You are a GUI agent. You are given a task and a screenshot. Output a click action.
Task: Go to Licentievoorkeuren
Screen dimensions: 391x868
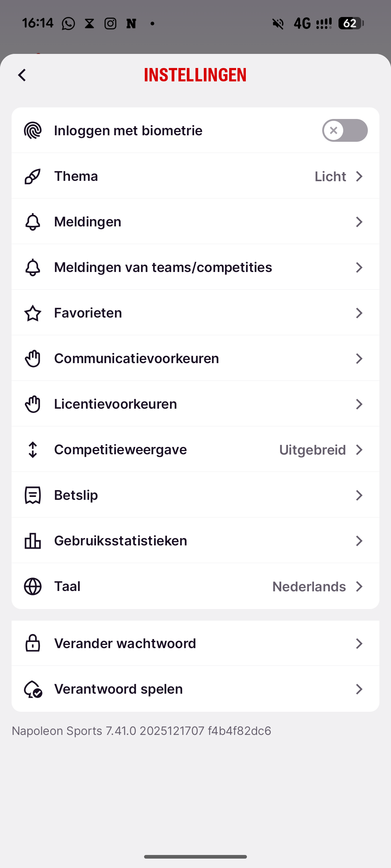(115, 404)
